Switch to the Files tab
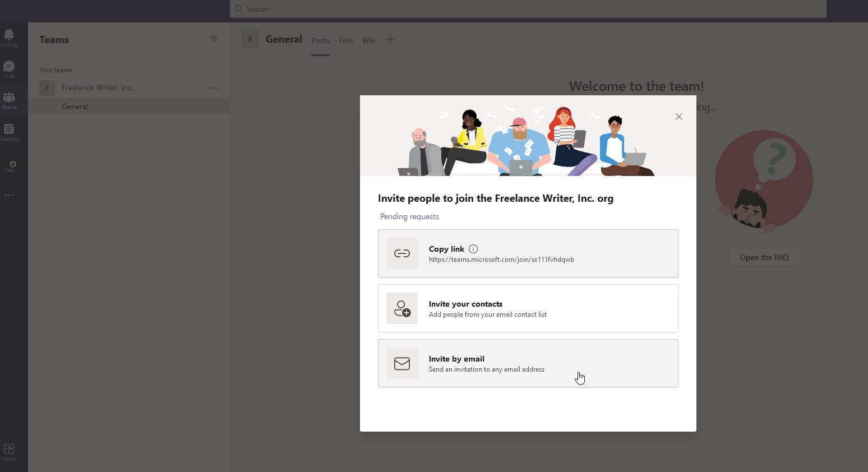This screenshot has height=472, width=868. [346, 40]
